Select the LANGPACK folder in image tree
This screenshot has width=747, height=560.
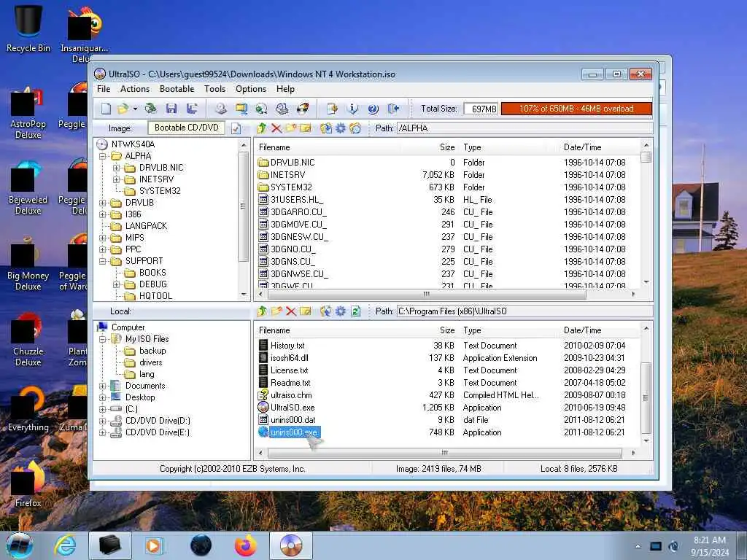click(146, 226)
